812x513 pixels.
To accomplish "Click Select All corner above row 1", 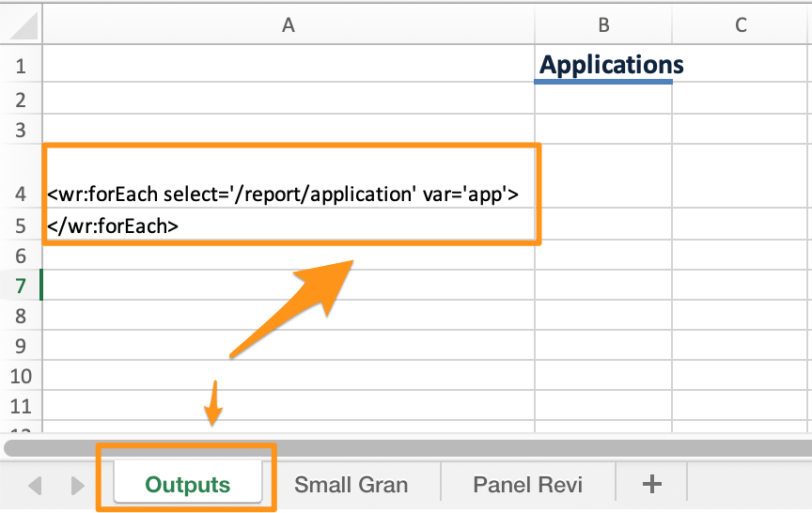I will pos(21,25).
